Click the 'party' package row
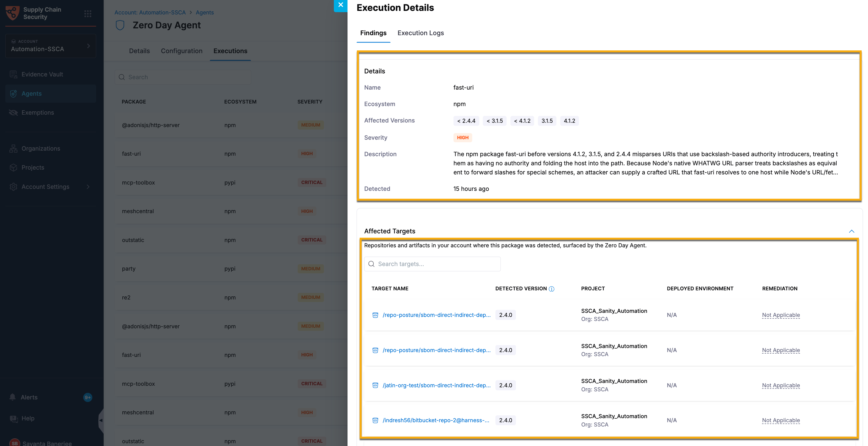 [231, 269]
